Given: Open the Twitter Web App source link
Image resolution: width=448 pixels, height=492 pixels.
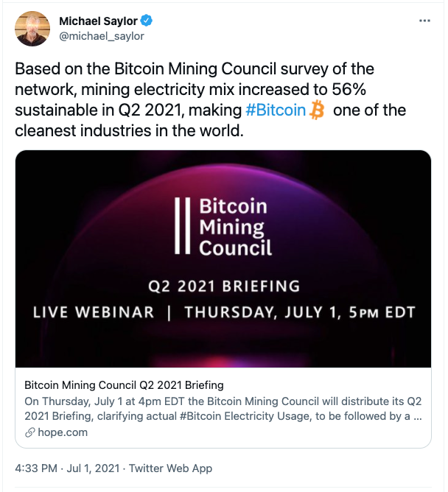Looking at the screenshot, I should [169, 468].
